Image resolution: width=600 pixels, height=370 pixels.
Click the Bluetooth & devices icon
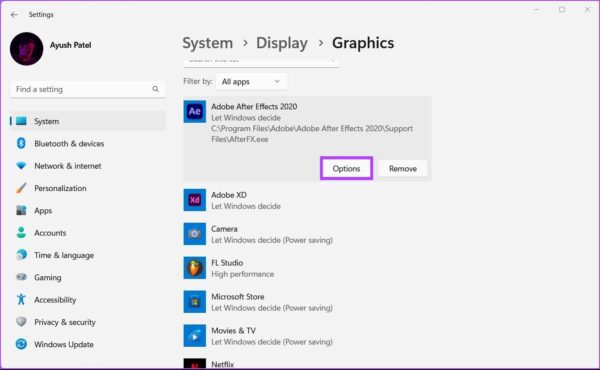(x=21, y=143)
